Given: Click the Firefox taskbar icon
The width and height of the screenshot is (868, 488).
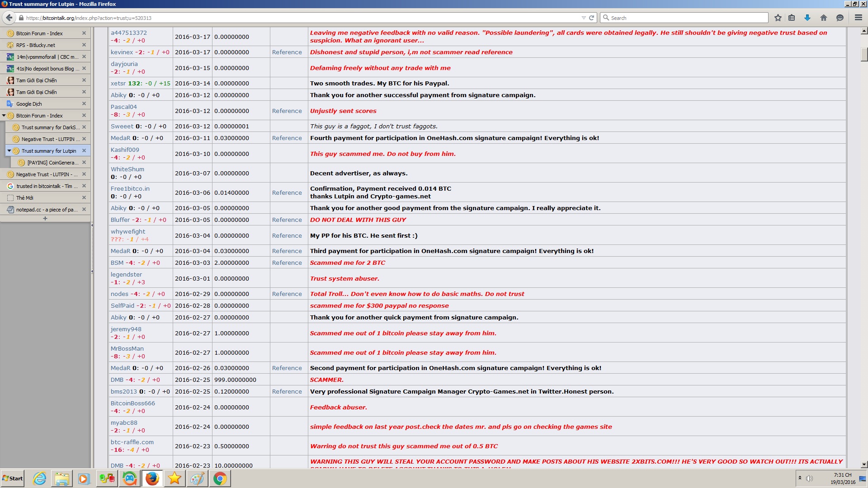Looking at the screenshot, I should click(152, 479).
